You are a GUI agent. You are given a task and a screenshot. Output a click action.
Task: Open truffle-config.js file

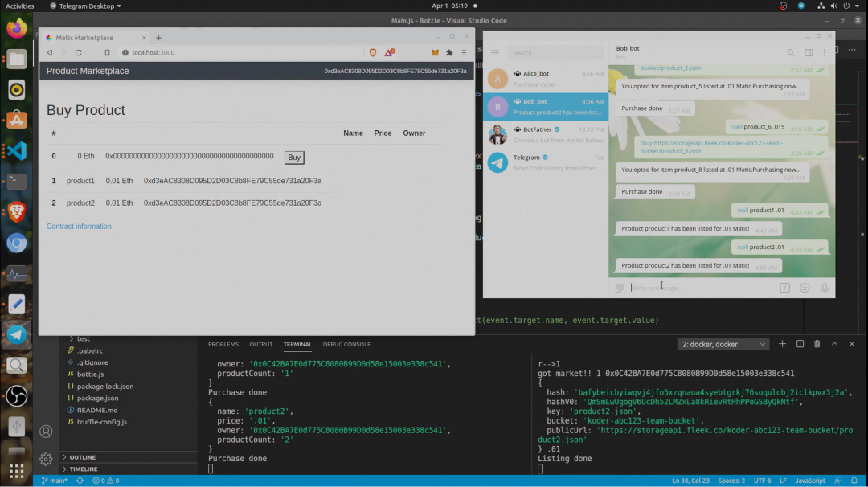pos(102,422)
